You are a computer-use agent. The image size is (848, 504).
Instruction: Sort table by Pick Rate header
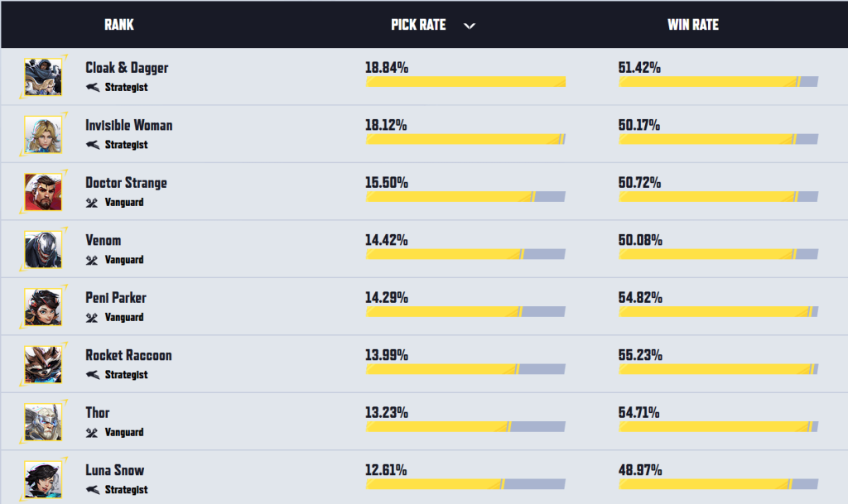(x=418, y=25)
